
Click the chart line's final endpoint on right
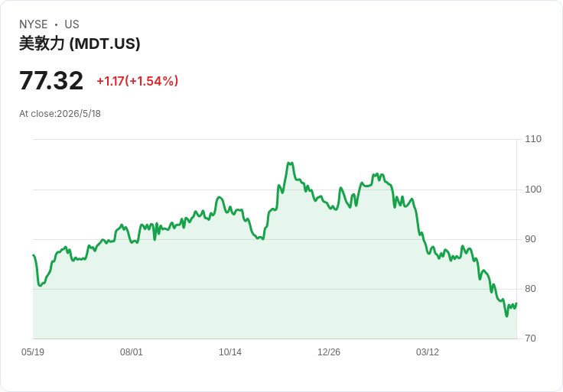(516, 303)
